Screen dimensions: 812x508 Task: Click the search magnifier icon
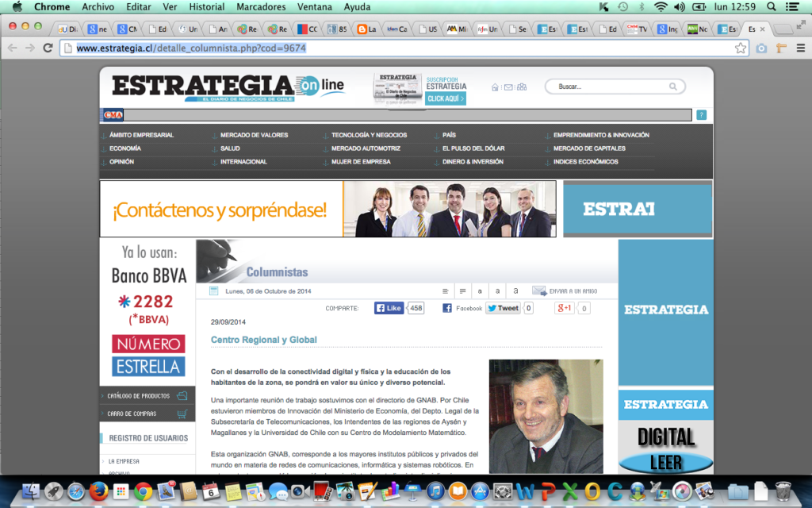point(673,87)
